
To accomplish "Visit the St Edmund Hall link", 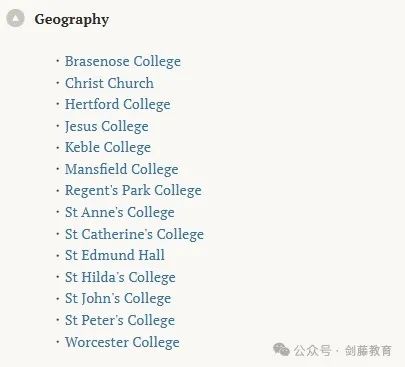I will (x=115, y=255).
